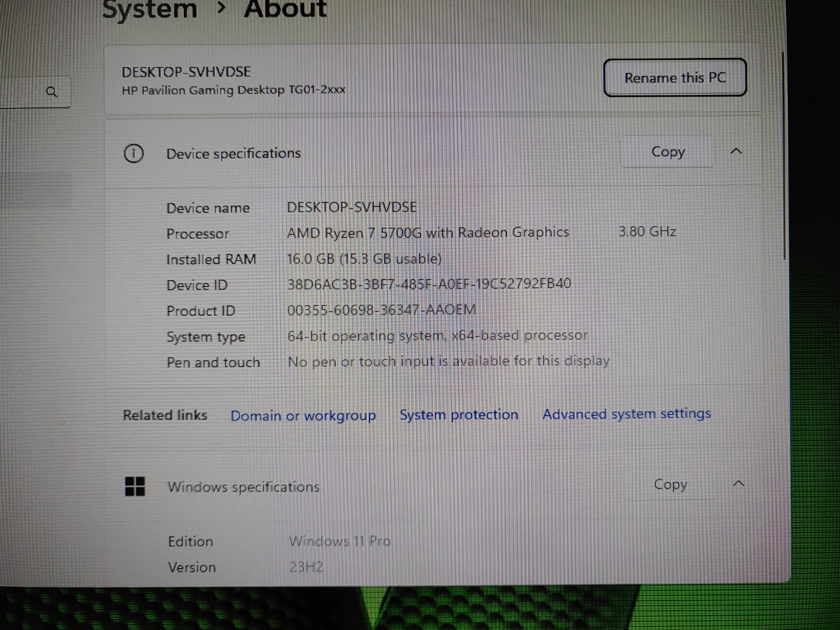Copy the device specifications
The width and height of the screenshot is (840, 630).
click(x=668, y=152)
